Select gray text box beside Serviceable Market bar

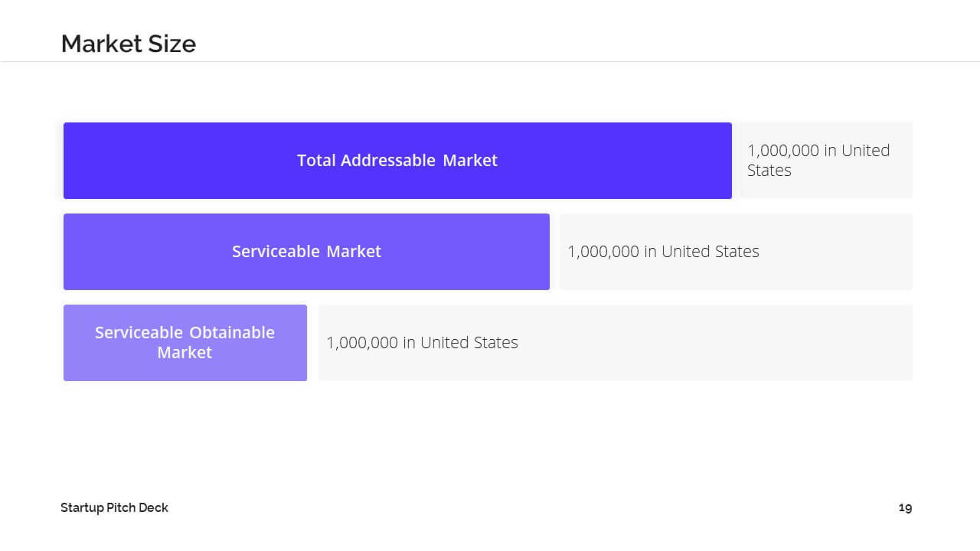pyautogui.click(x=736, y=252)
